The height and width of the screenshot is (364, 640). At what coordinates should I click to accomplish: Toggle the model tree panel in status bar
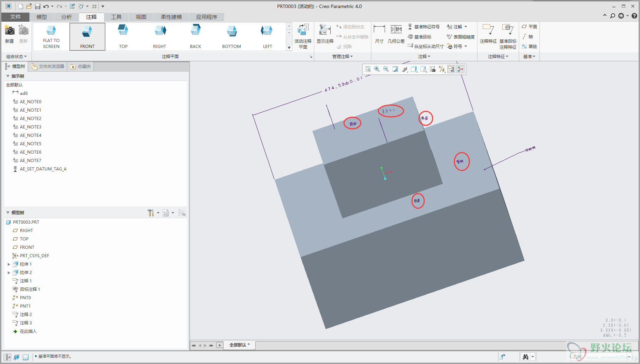pos(8,357)
